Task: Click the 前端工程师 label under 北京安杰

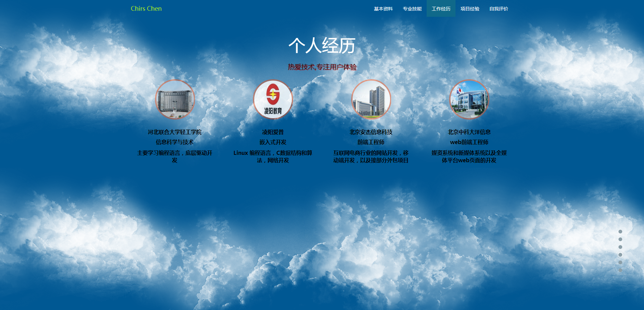Action: (x=371, y=142)
